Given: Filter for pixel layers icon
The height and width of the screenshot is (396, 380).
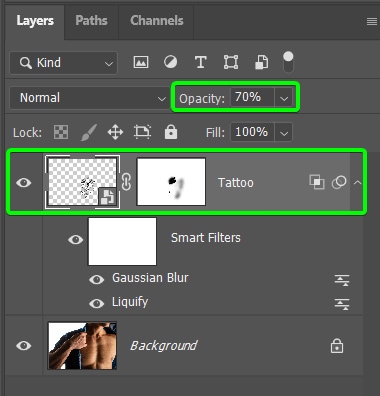Looking at the screenshot, I should (141, 62).
